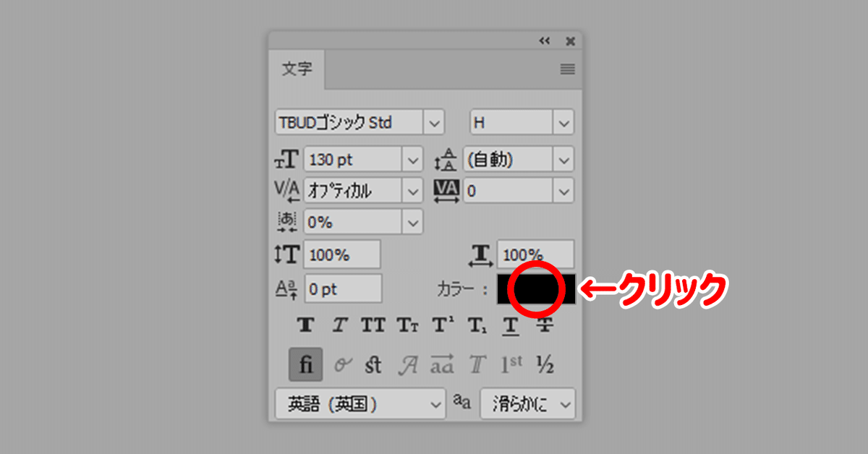
Task: Open the tracking dropdown arrow
Action: pos(564,191)
